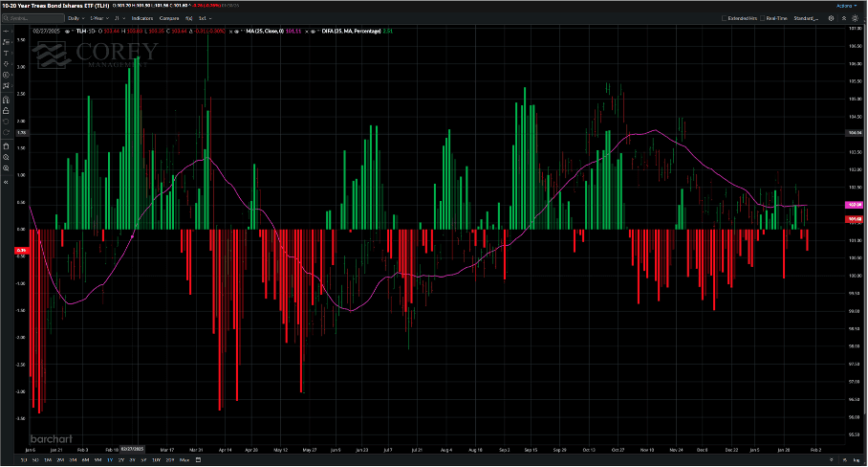Click the percent scale button at bottom right
Image resolution: width=868 pixels, height=467 pixels.
tap(845, 459)
